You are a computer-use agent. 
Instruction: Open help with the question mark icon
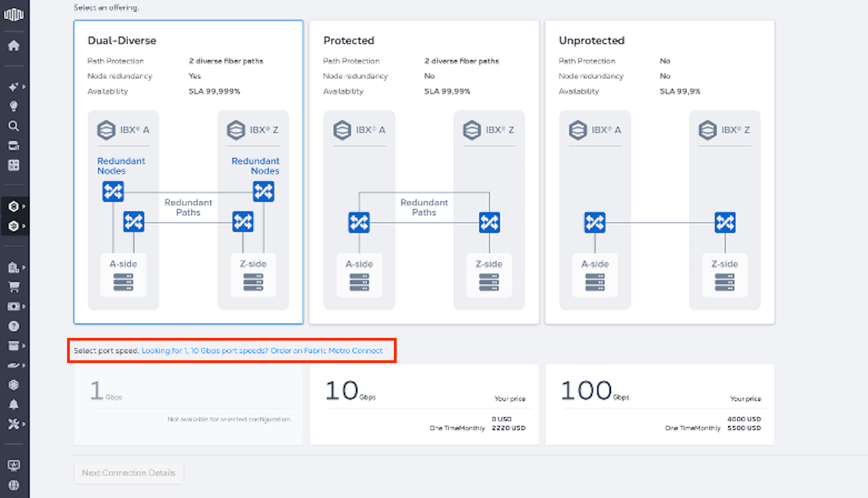[14, 326]
